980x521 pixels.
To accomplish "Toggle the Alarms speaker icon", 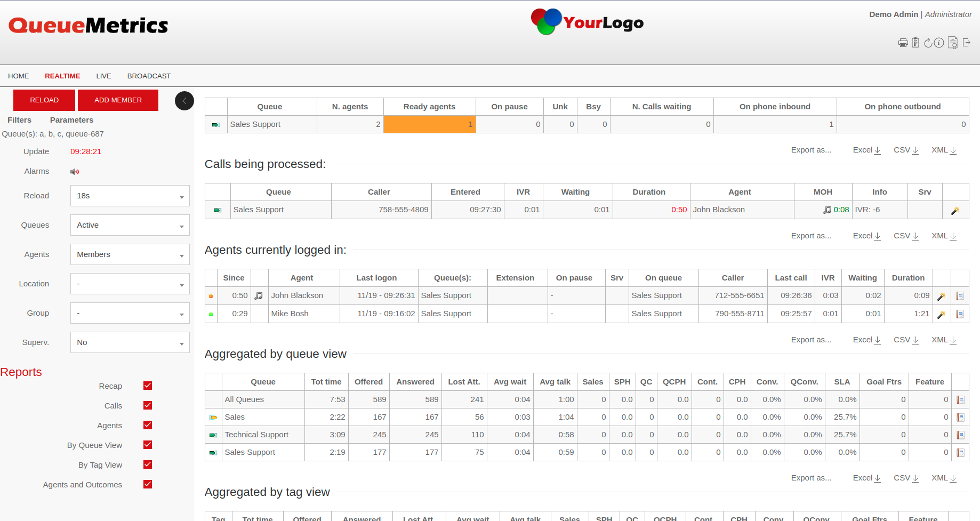I will point(75,172).
